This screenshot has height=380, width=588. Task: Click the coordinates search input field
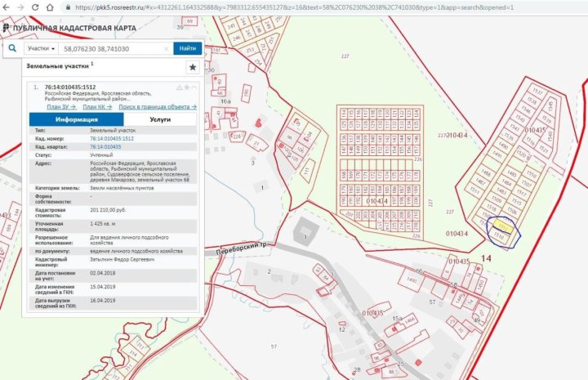(114, 48)
